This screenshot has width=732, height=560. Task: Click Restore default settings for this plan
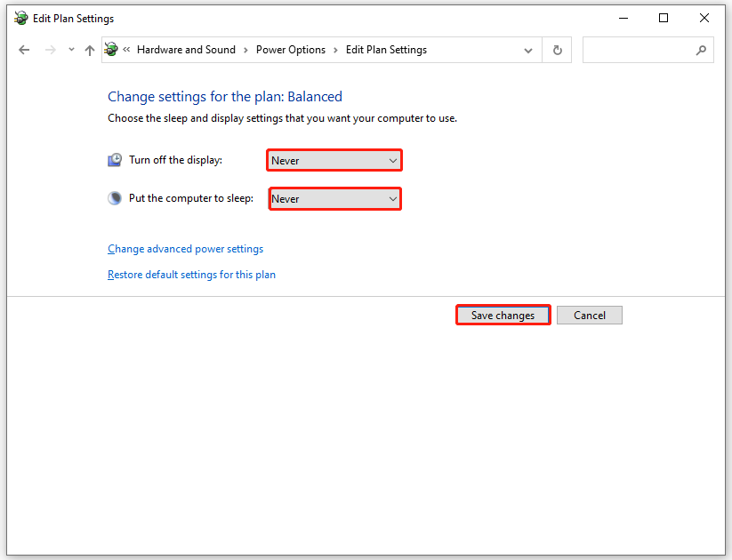[191, 275]
